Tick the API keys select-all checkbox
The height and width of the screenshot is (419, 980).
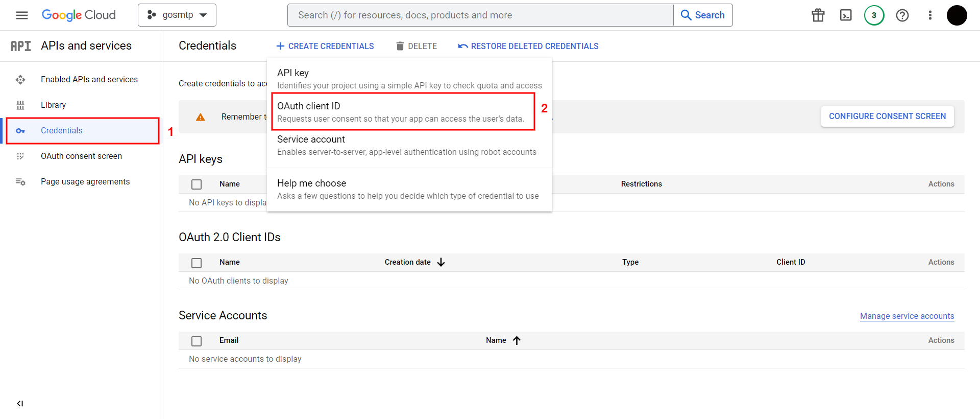[197, 184]
